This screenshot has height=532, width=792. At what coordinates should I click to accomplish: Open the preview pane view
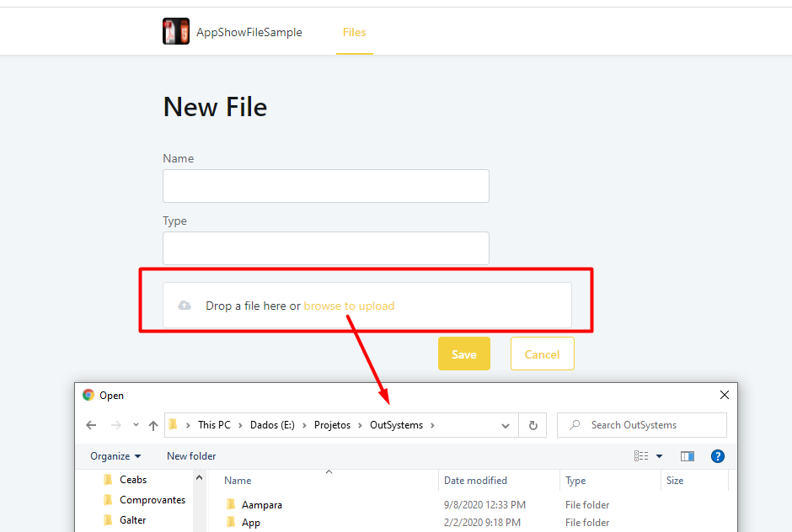[x=687, y=455]
